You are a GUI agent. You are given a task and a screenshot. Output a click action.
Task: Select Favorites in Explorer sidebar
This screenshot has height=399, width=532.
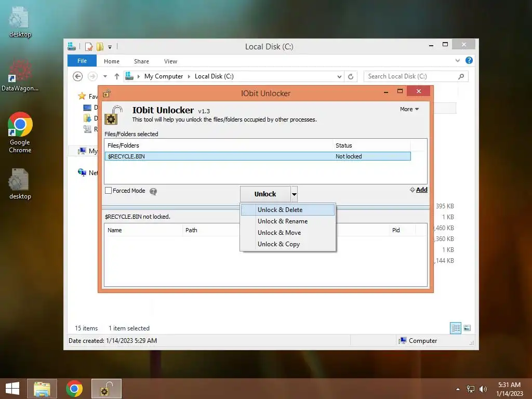click(88, 96)
